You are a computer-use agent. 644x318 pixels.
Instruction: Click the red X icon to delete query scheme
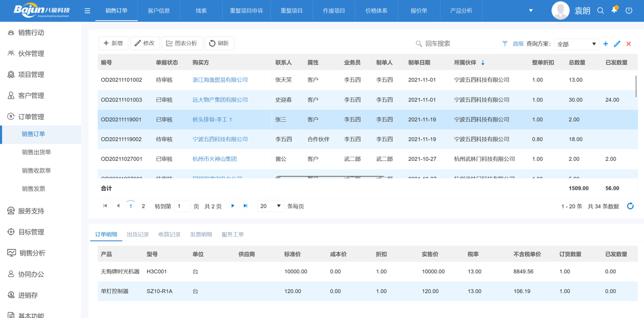[x=628, y=44]
